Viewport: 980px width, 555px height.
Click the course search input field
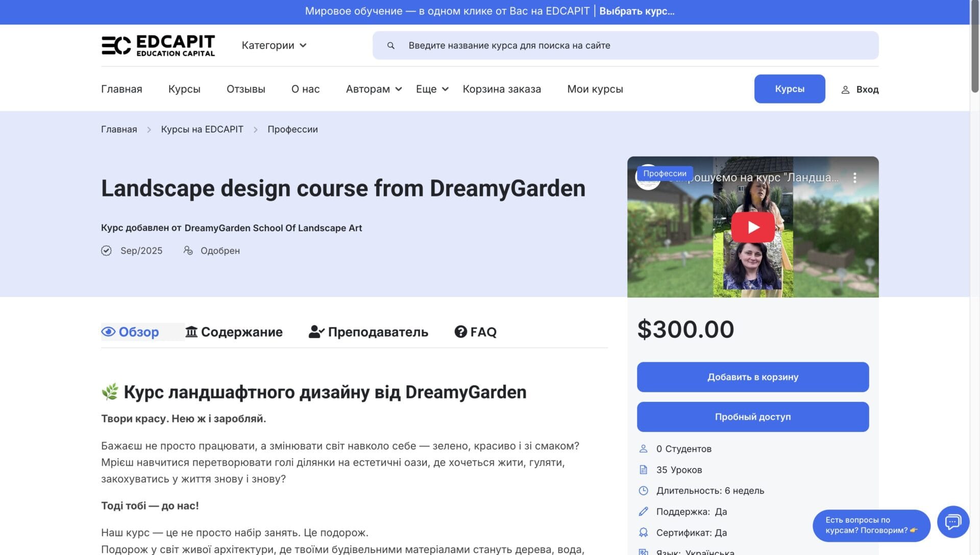625,45
